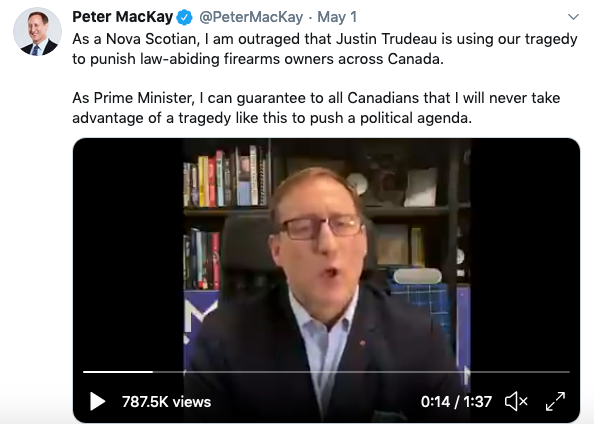Click the 787.5K views counter

click(x=166, y=402)
